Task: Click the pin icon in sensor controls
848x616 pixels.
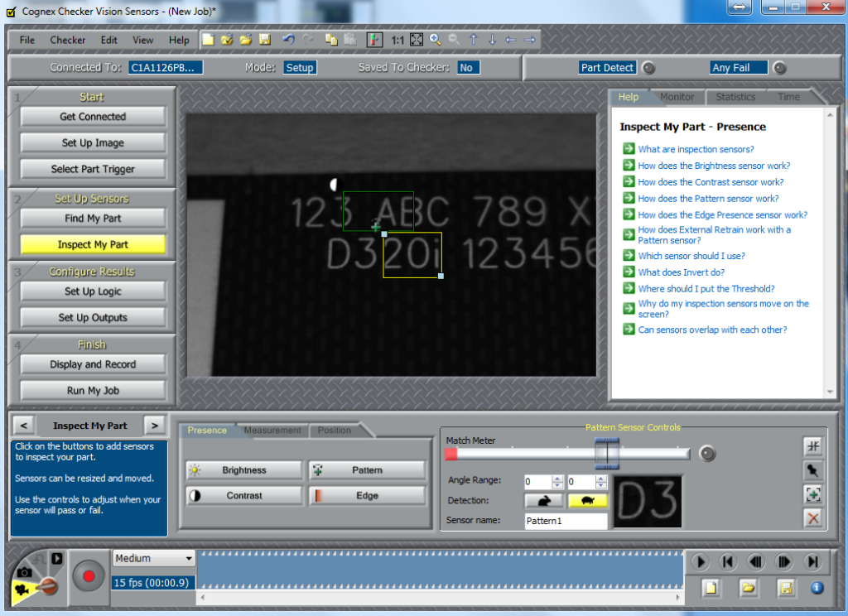Action: pyautogui.click(x=812, y=470)
